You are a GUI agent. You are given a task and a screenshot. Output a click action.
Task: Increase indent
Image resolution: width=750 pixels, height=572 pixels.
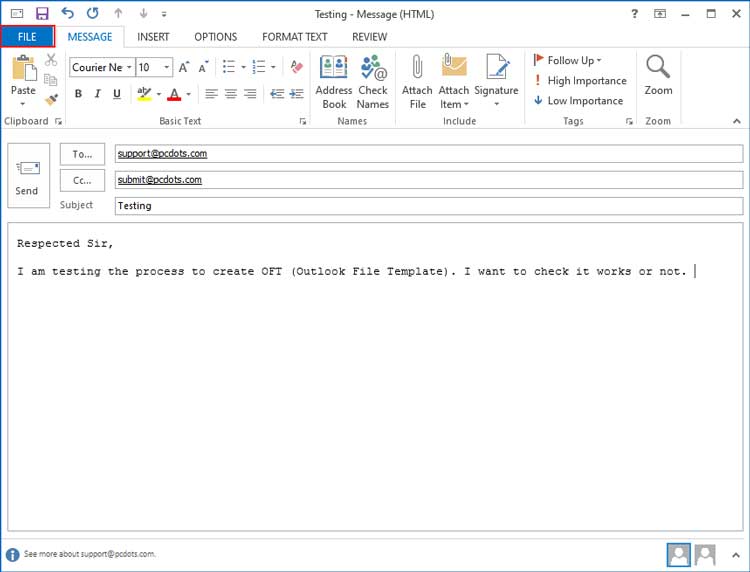(x=297, y=94)
